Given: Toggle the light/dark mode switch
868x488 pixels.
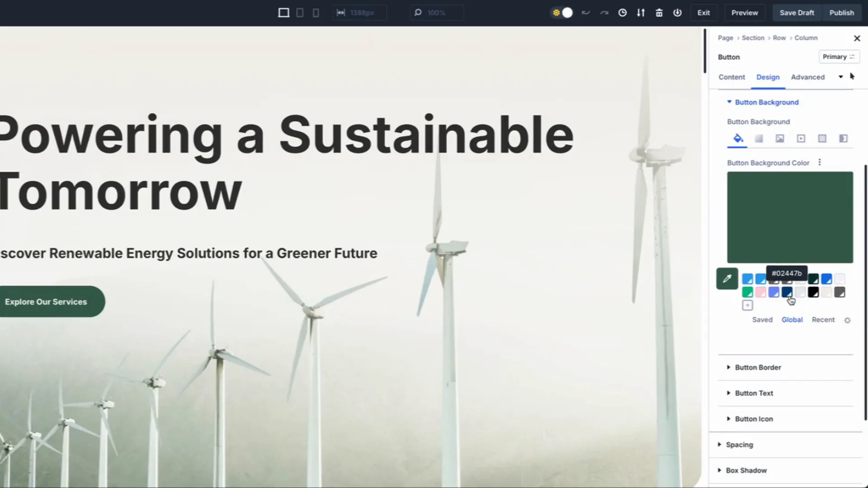Looking at the screenshot, I should 562,13.
